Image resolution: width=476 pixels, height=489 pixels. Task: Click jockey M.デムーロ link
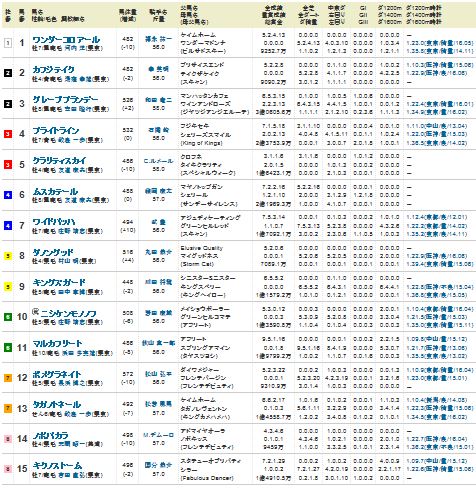(158, 435)
